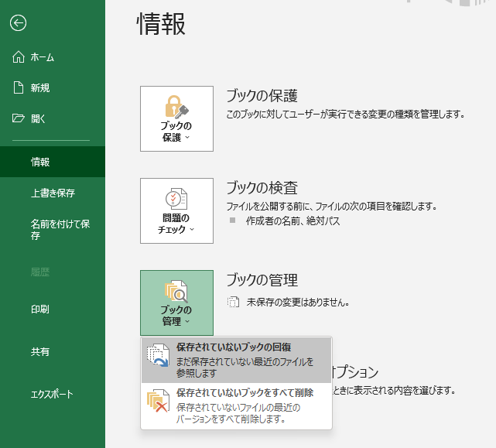Click the recover unsaved workbook arrow icon

click(158, 355)
